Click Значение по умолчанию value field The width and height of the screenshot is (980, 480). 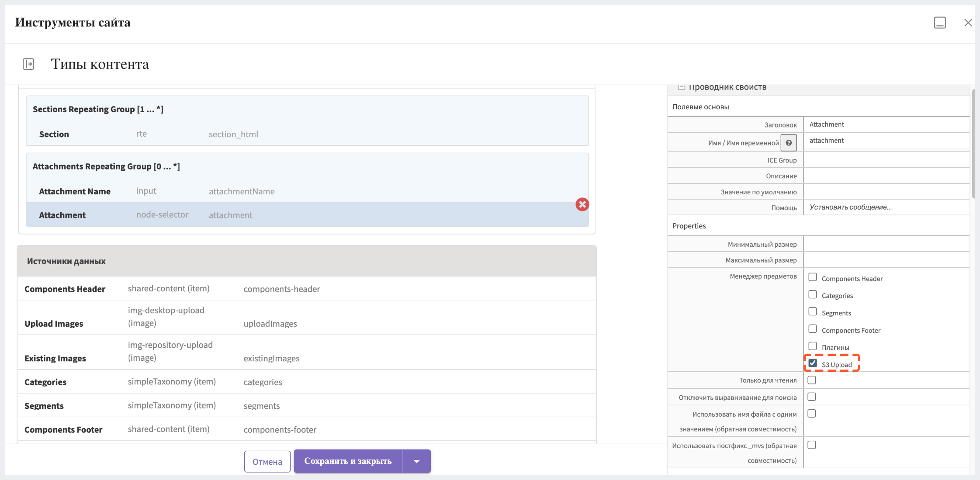click(x=886, y=192)
